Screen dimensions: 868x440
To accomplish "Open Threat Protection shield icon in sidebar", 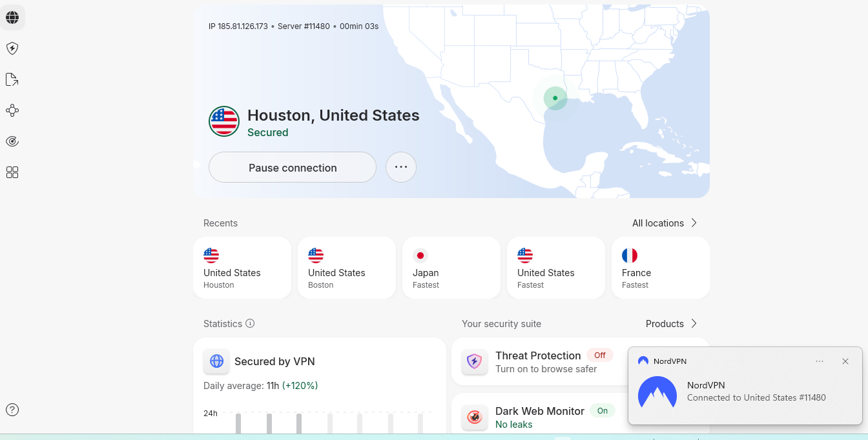I will (12, 48).
